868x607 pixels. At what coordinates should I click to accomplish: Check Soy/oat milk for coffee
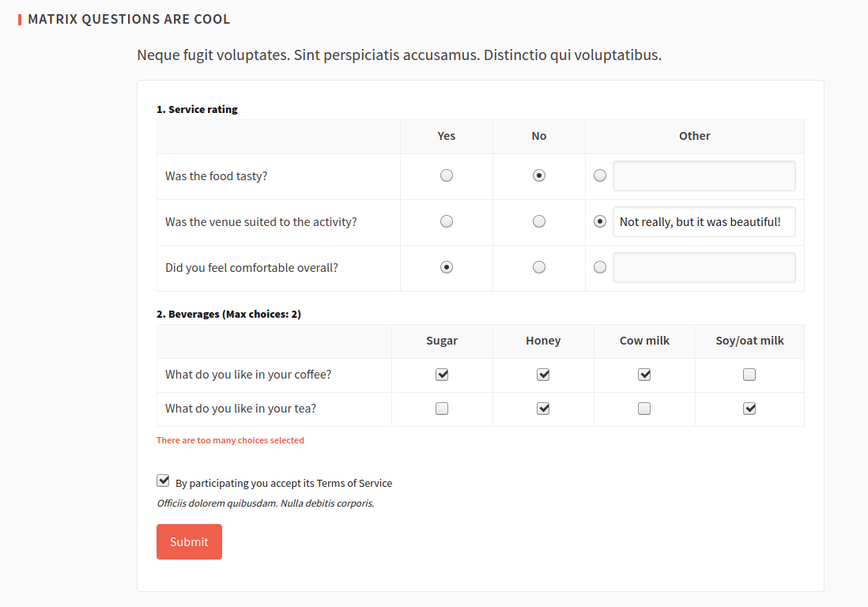point(749,375)
